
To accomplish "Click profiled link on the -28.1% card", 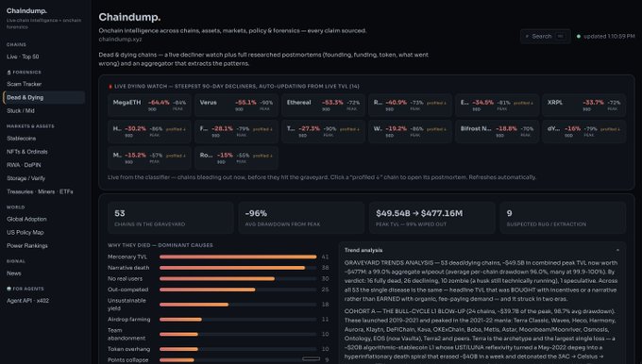I will (x=262, y=129).
